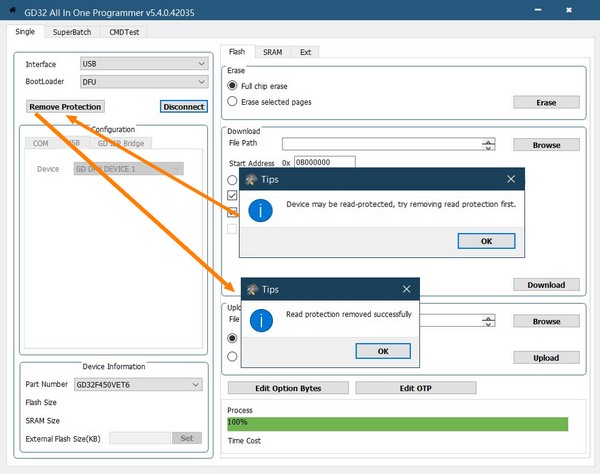Select the GD ISP Bridge configuration tab

pos(121,143)
